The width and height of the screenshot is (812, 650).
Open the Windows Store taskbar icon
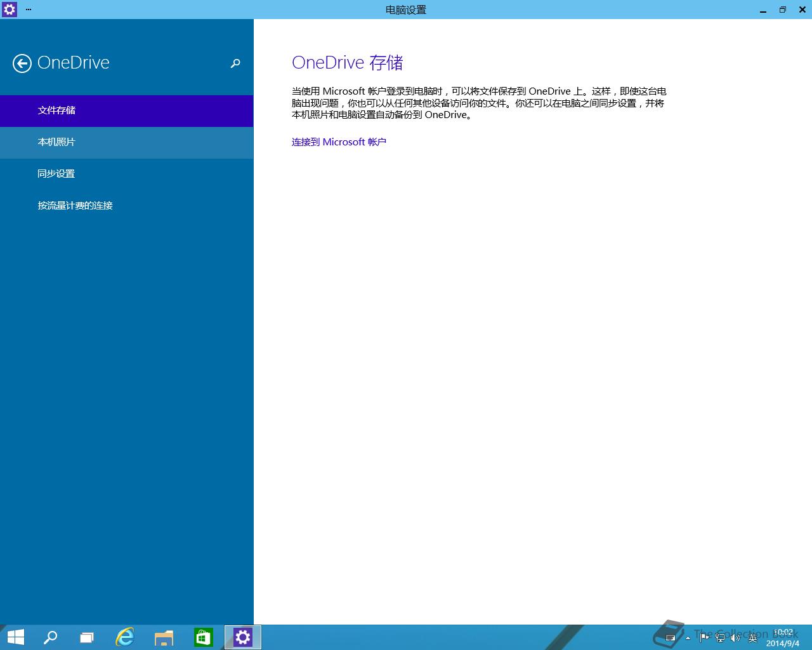[x=203, y=637]
